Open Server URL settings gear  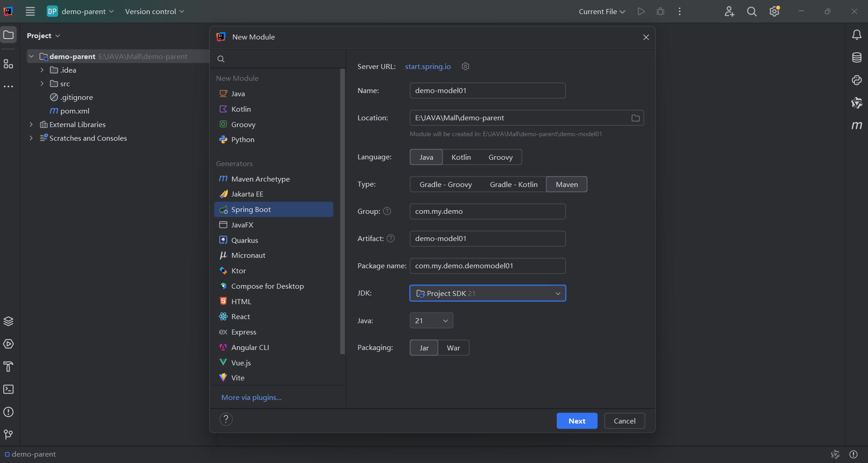coord(466,66)
